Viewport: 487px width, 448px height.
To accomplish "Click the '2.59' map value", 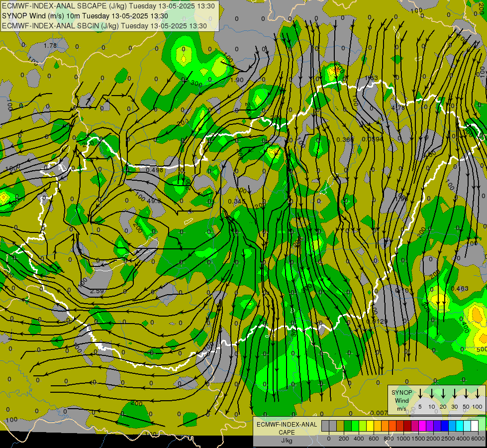I will [97, 291].
